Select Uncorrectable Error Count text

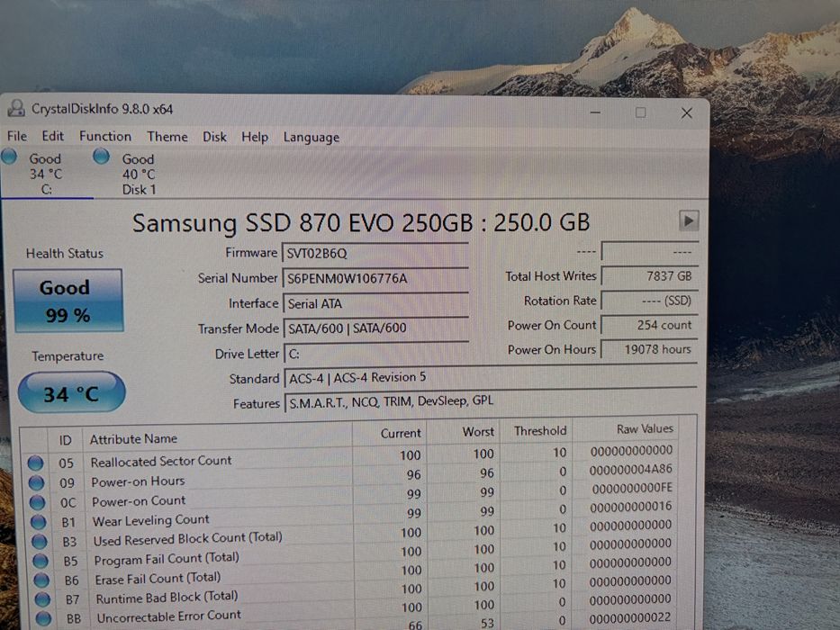coord(169,616)
